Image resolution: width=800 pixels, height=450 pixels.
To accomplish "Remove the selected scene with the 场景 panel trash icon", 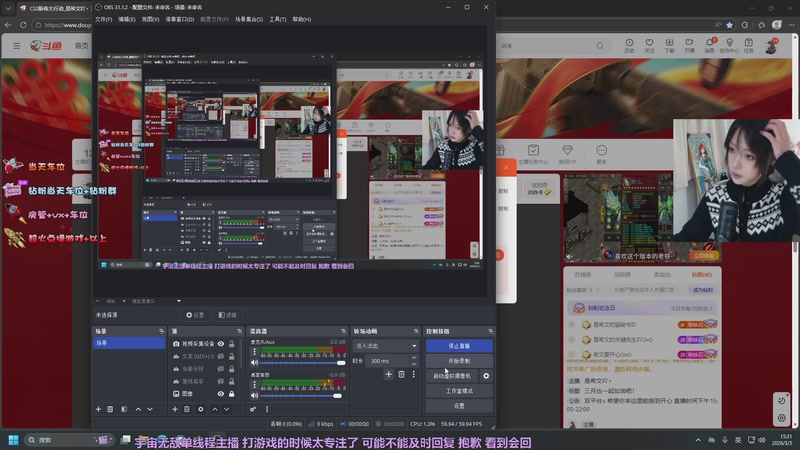I will pyautogui.click(x=110, y=409).
